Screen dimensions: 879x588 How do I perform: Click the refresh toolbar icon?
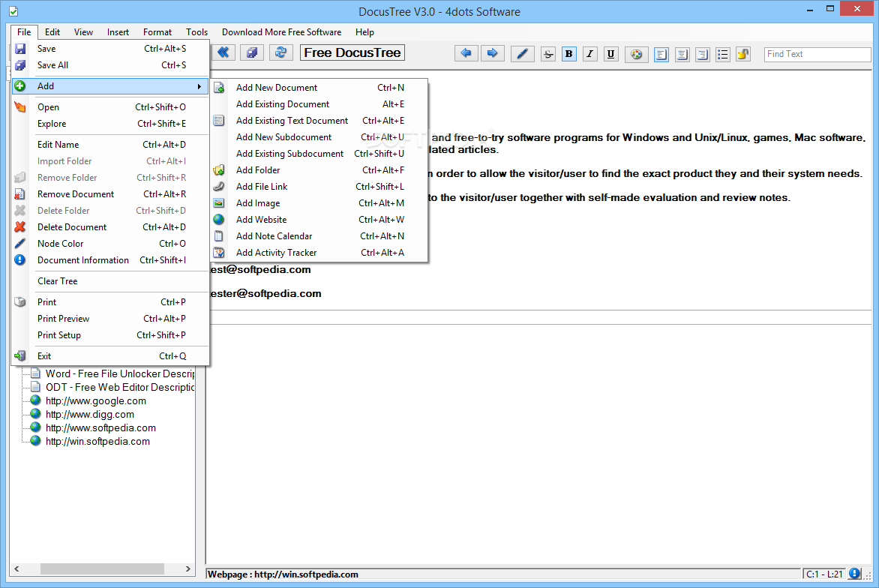coord(280,52)
